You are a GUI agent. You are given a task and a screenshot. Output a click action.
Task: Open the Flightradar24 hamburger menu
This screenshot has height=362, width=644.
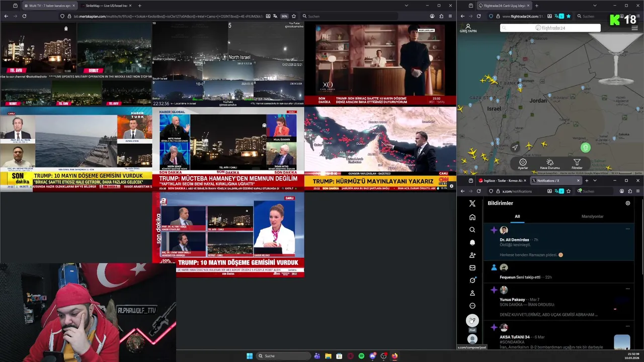point(634,28)
